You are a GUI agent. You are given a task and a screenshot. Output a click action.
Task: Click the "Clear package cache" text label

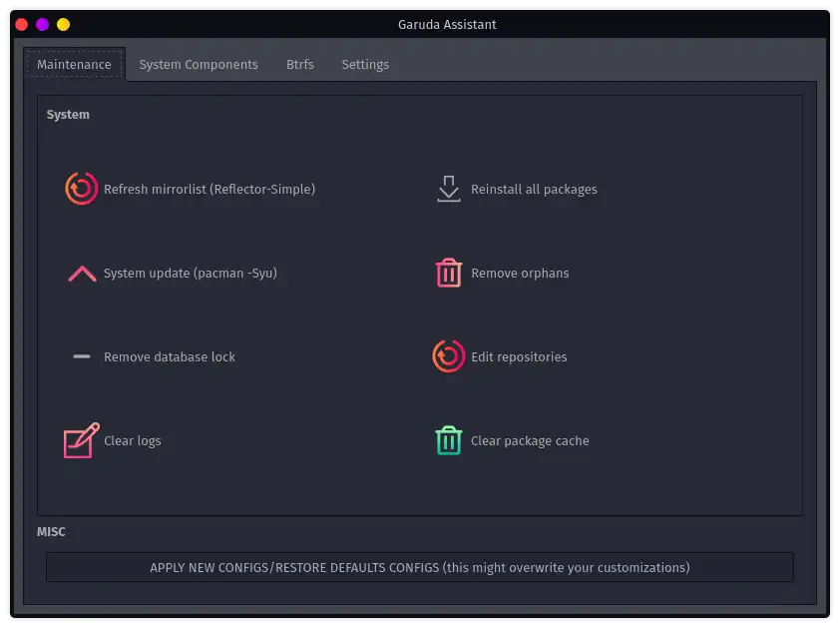[530, 440]
